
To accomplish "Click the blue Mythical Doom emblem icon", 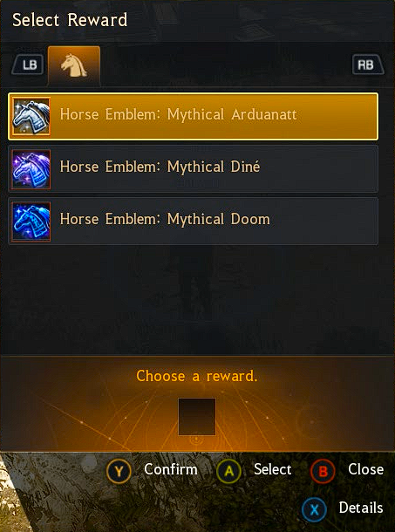I will point(31,222).
